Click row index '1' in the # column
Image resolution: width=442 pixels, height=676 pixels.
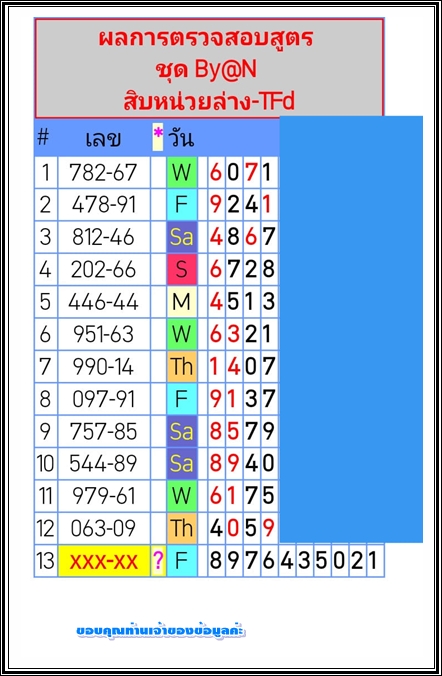(x=46, y=172)
